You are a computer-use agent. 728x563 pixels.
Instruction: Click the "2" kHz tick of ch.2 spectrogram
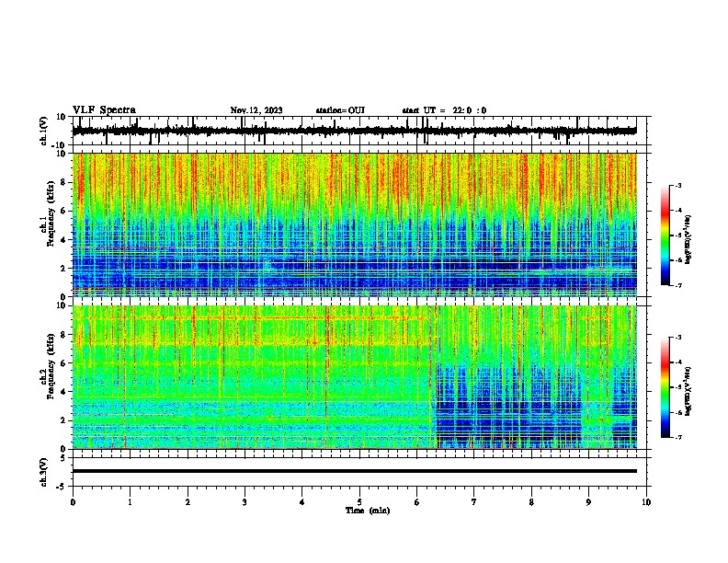(x=64, y=420)
